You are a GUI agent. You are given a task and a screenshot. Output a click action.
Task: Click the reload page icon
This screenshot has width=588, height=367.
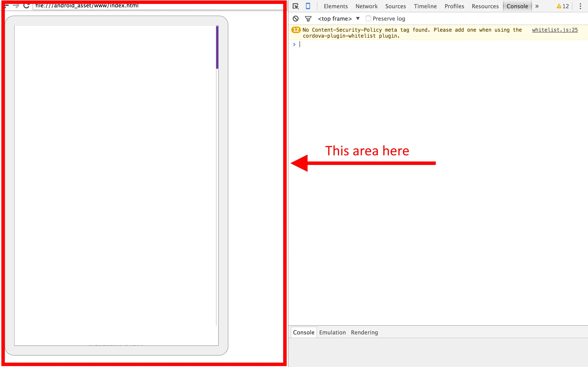(x=26, y=6)
